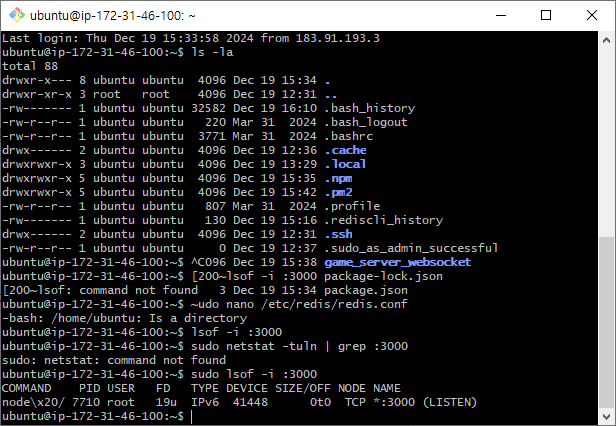Screen dimensions: 616x426
Task: Click the IPv6 TYPE value
Action: coord(205,402)
